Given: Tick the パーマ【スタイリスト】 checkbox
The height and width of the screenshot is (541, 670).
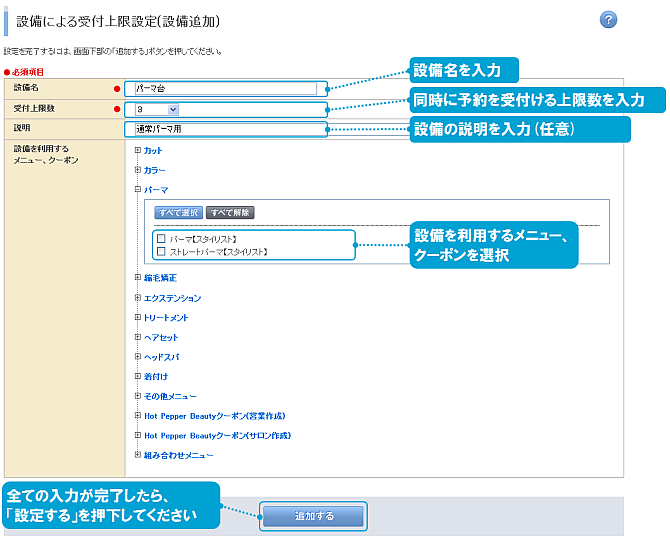Looking at the screenshot, I should pos(161,239).
